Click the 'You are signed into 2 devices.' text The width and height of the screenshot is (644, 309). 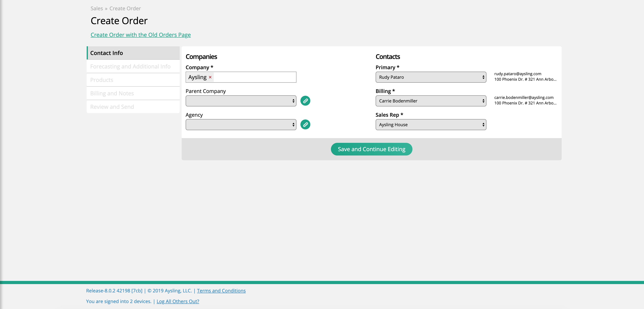coord(119,301)
